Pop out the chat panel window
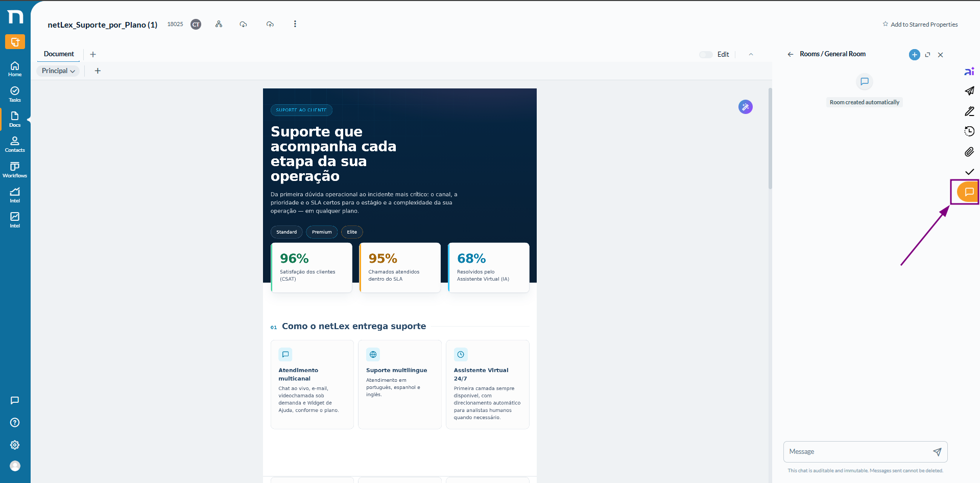 (x=927, y=55)
